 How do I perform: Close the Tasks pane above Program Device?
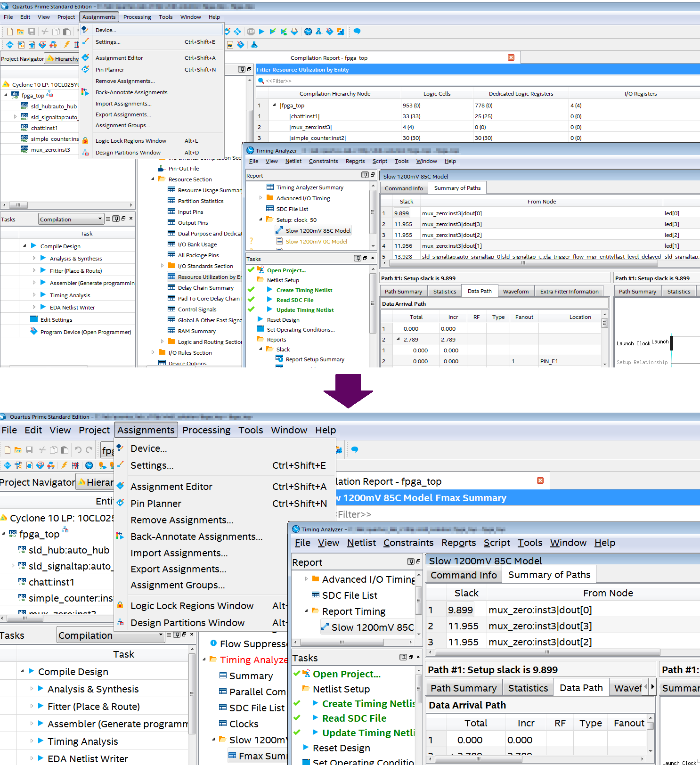click(x=131, y=219)
